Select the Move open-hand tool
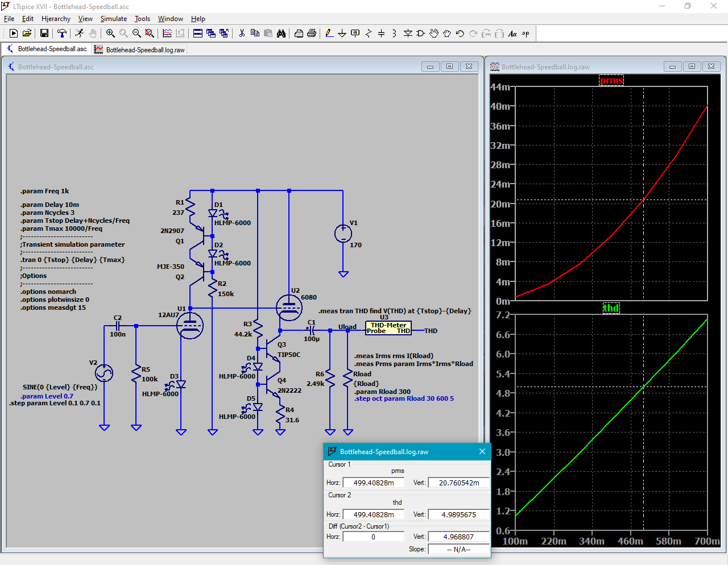This screenshot has width=728, height=565. (434, 34)
